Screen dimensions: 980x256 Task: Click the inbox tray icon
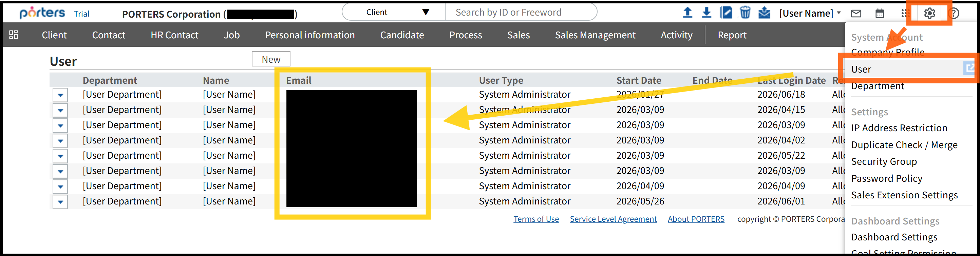tap(764, 13)
